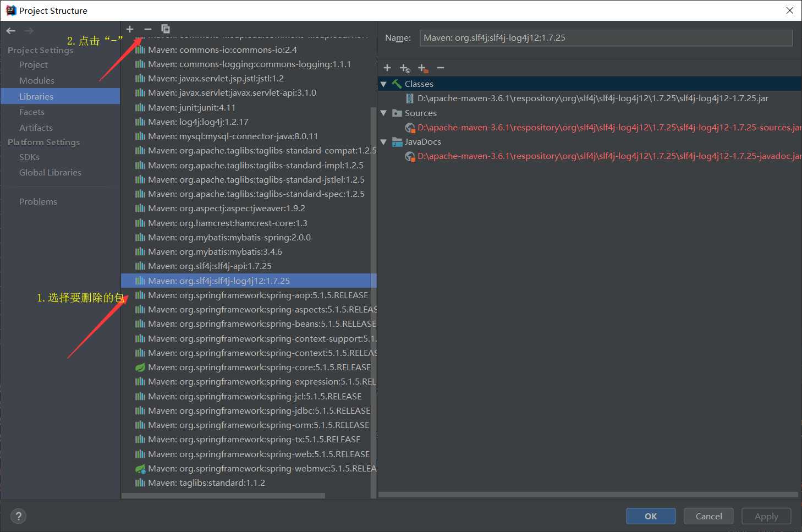
Task: Click the Classes hammer icon
Action: pyautogui.click(x=397, y=84)
